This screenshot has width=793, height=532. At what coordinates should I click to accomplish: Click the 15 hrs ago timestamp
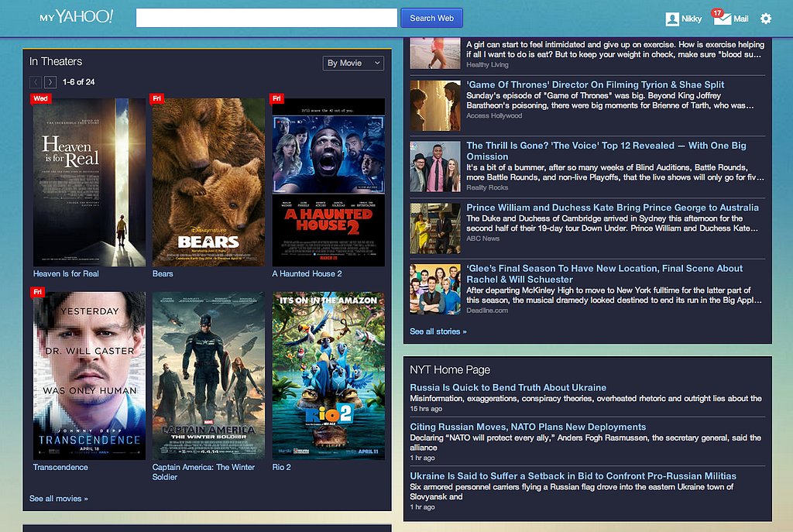click(x=426, y=409)
